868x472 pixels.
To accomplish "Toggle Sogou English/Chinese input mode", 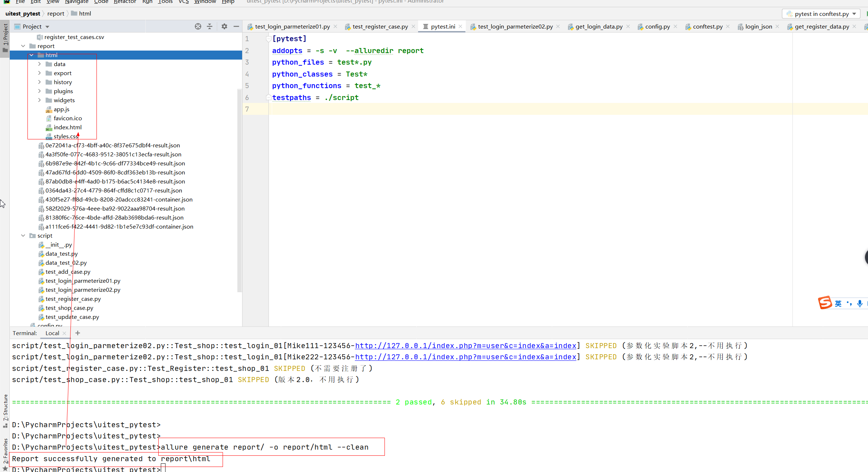I will [x=838, y=303].
